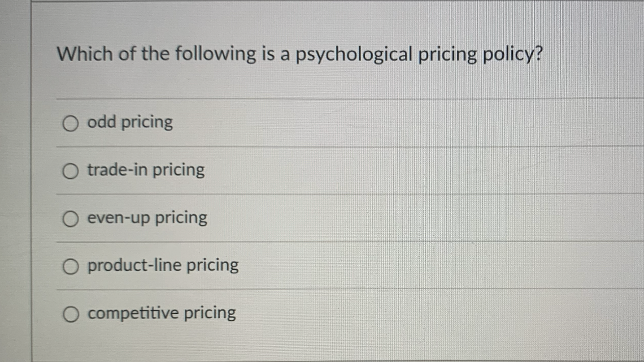Select the odd pricing radio button
Image resolution: width=644 pixels, height=362 pixels.
click(x=70, y=123)
